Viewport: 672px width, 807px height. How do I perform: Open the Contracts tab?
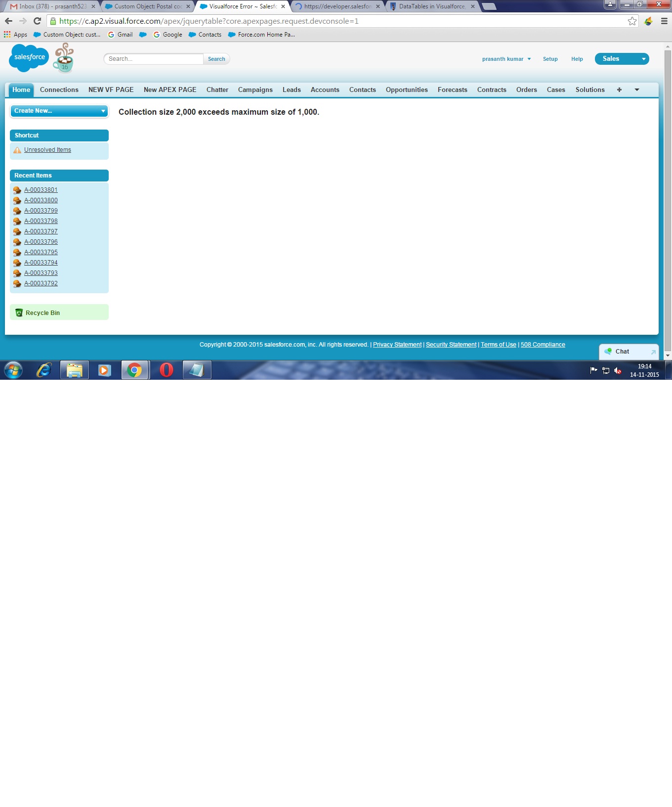click(492, 90)
